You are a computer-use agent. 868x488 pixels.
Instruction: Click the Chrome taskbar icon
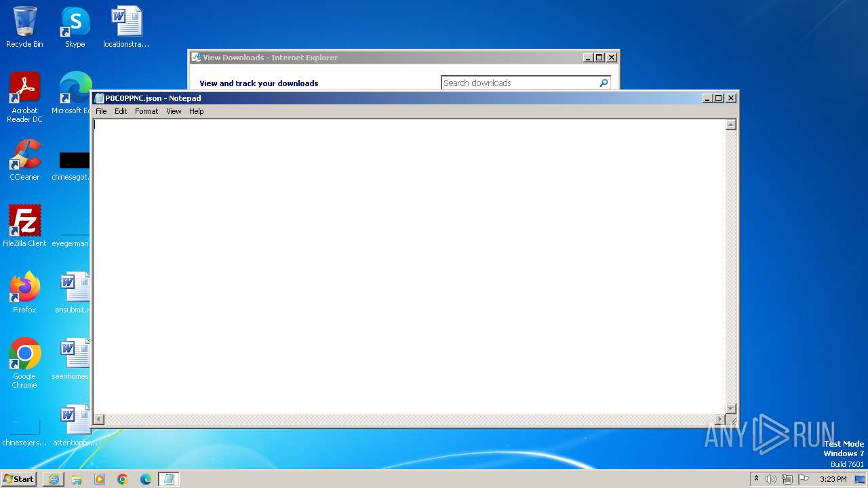coord(123,479)
